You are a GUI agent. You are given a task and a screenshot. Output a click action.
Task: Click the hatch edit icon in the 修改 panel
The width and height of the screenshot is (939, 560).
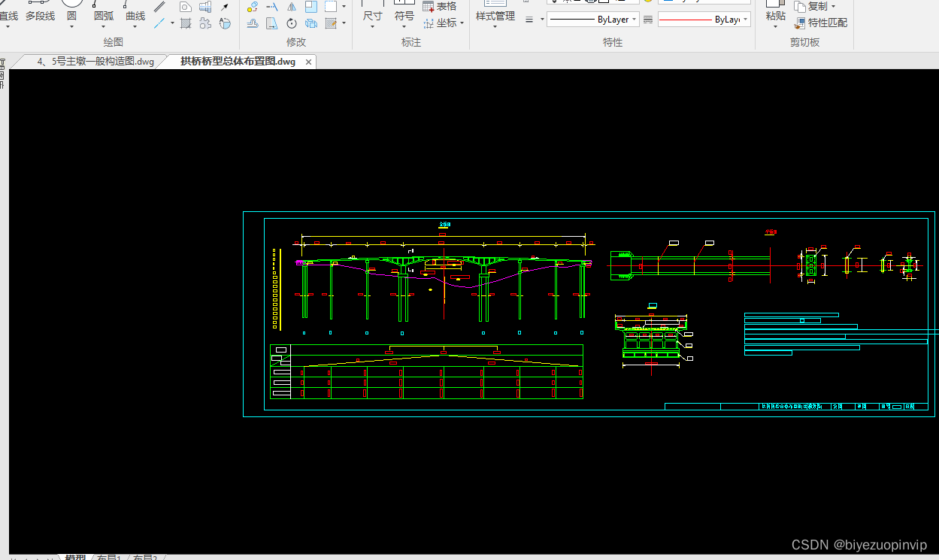click(x=330, y=23)
